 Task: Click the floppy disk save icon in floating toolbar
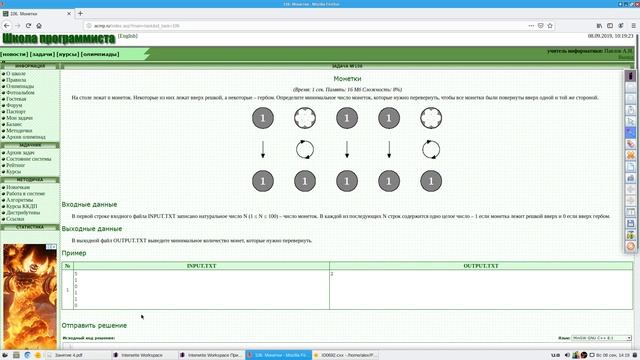click(x=631, y=223)
